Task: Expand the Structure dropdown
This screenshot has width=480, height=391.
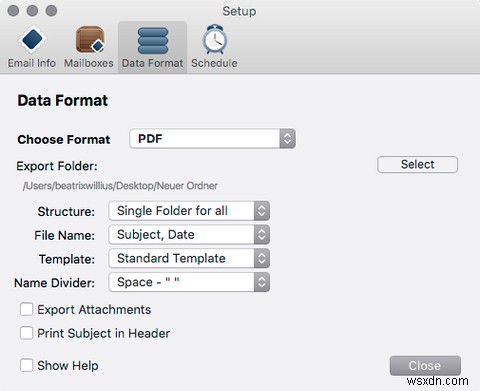Action: (x=189, y=211)
